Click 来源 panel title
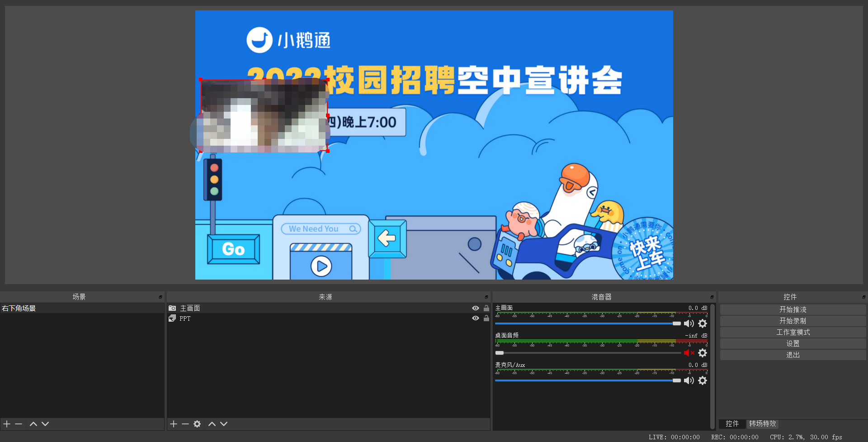 coord(325,297)
